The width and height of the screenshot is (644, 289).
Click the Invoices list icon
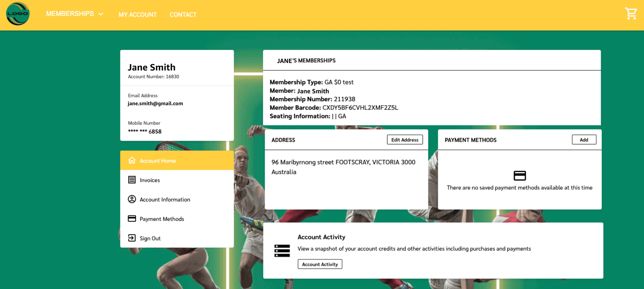coord(132,180)
